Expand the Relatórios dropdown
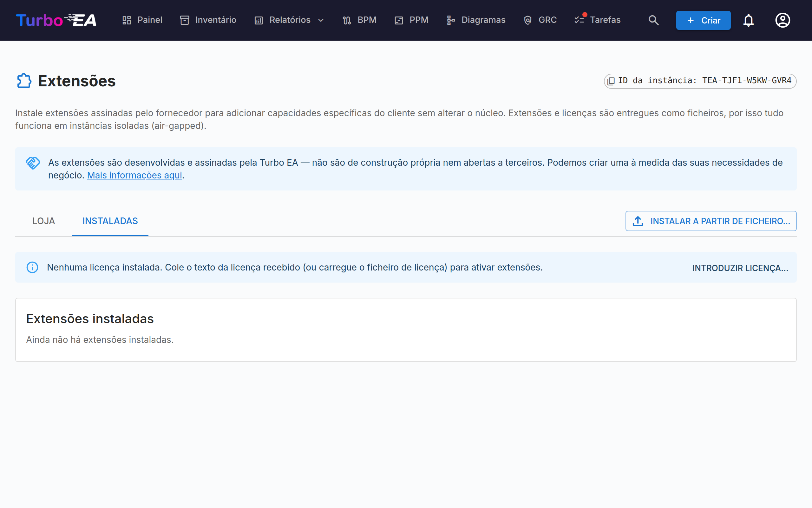 coord(321,21)
